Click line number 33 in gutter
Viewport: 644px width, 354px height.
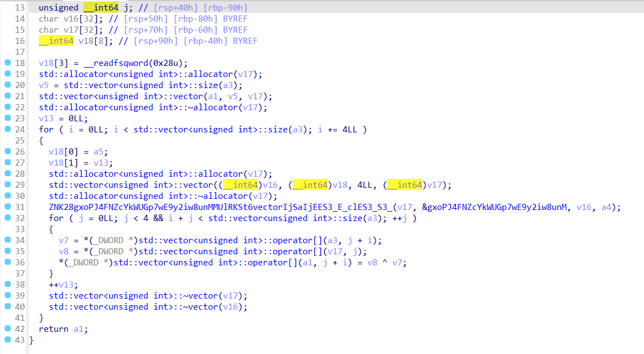tap(20, 229)
